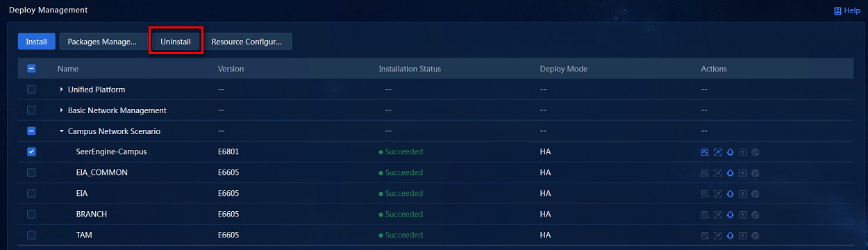Expand Basic Network Management group
Viewport: 868px width, 250px height.
click(61, 110)
